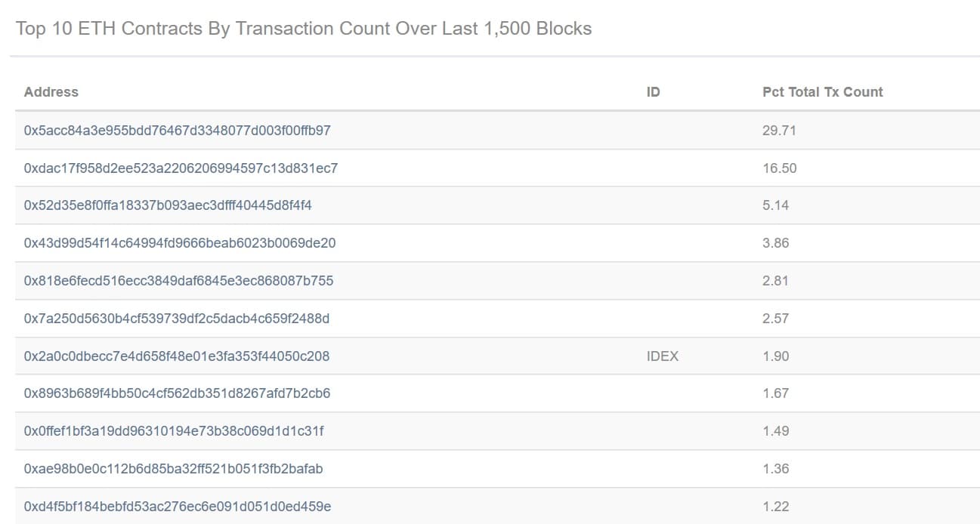Select the 1.90 value in IDEX row

pos(776,356)
